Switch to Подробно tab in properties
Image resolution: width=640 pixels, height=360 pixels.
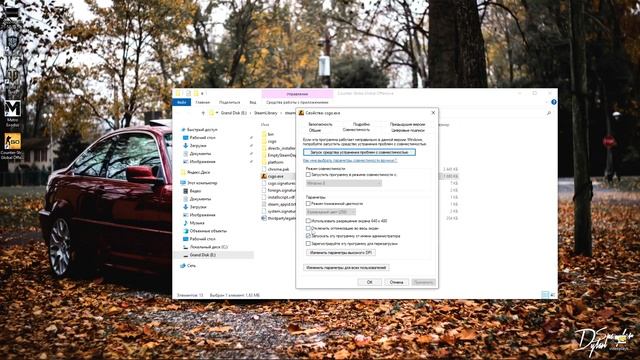click(x=361, y=124)
